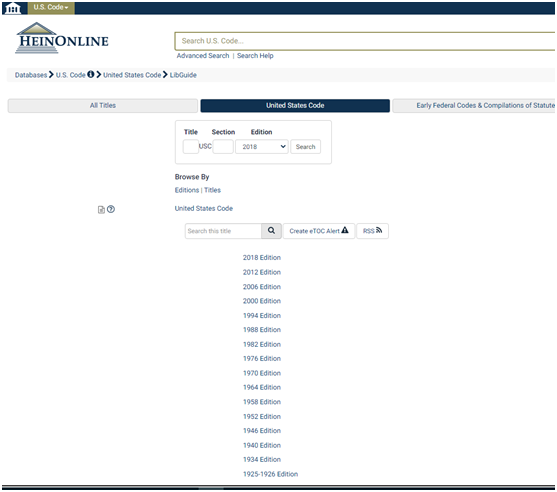Switch to All Titles tab
Image resolution: width=557 pixels, height=492 pixels.
103,106
